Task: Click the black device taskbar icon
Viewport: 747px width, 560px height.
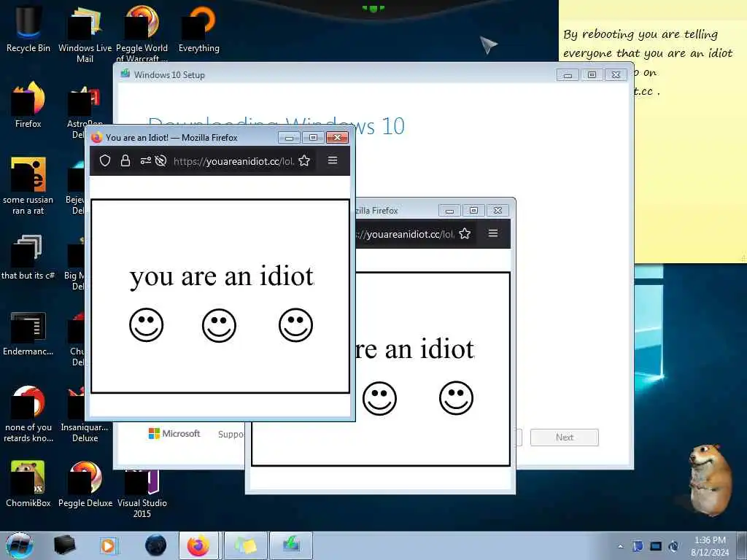Action: pos(64,545)
